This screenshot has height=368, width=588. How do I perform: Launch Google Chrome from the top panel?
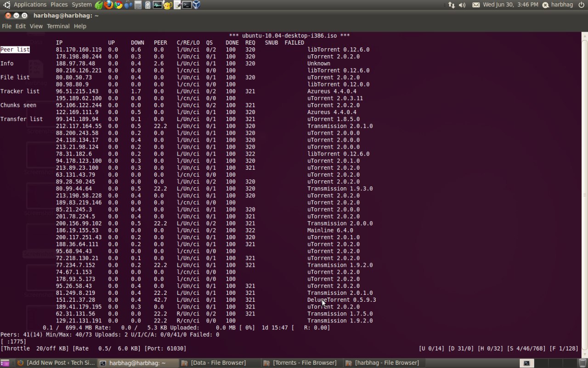[x=119, y=5]
